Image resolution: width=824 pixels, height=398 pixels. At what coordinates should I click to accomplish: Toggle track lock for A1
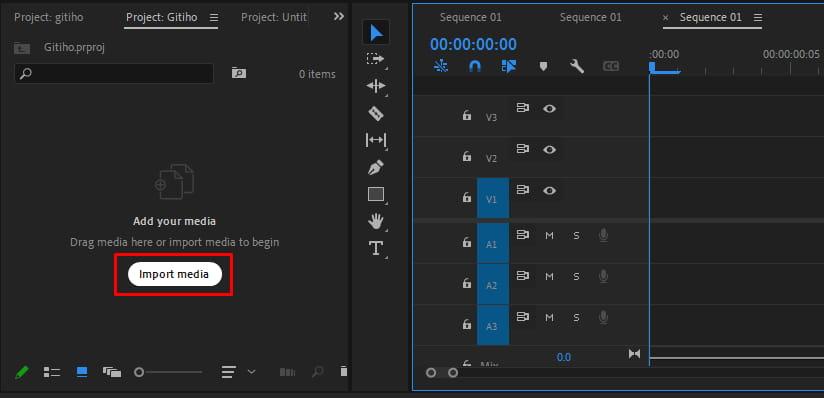point(467,242)
